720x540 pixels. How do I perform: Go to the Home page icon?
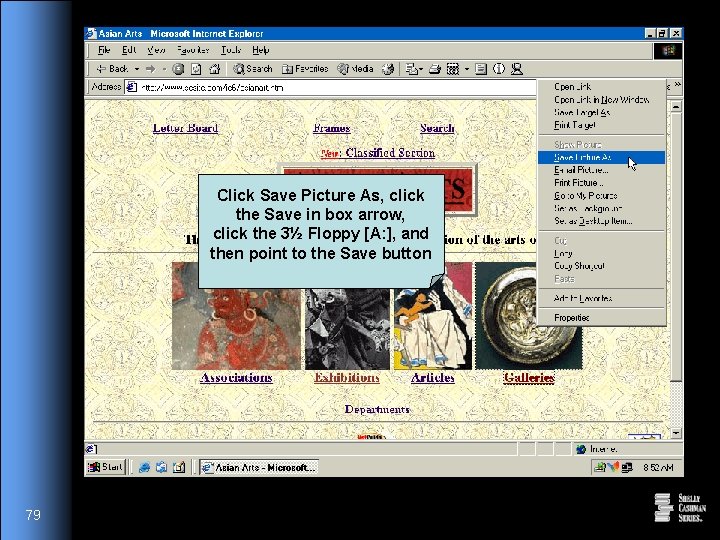[x=214, y=69]
